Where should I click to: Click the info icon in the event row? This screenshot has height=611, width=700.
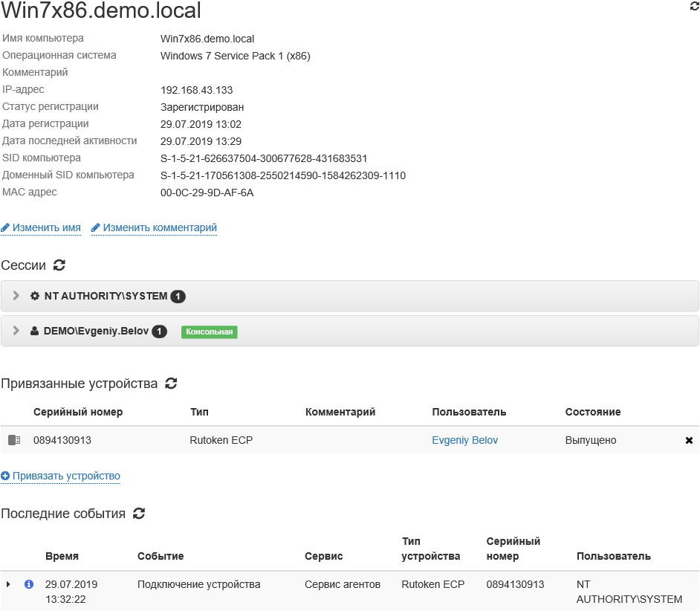click(x=29, y=585)
